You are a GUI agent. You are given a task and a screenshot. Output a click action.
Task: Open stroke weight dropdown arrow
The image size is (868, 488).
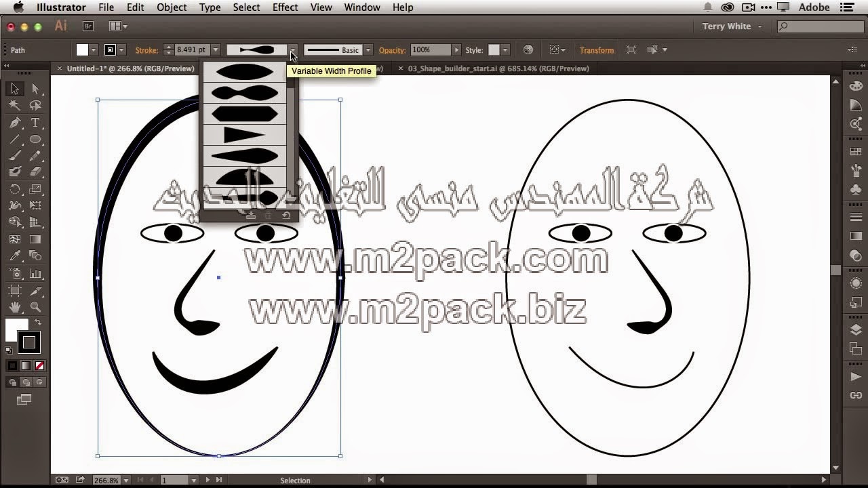pyautogui.click(x=216, y=50)
